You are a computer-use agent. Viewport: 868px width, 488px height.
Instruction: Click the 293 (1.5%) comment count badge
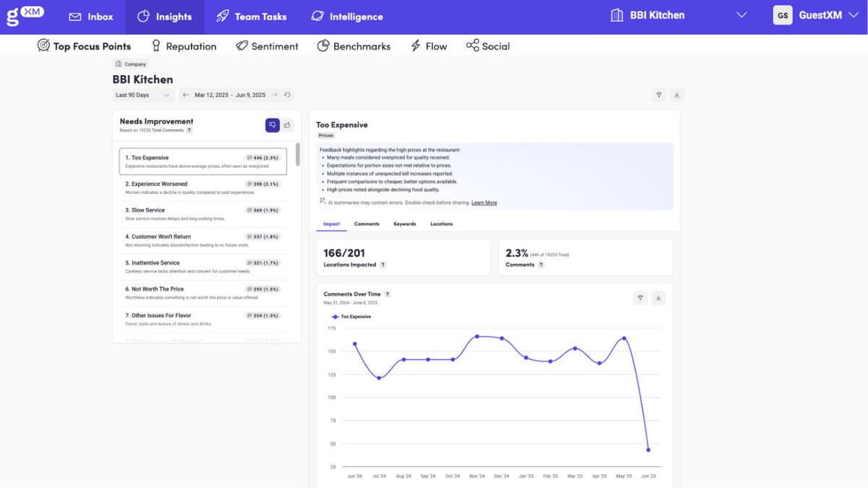click(x=262, y=289)
